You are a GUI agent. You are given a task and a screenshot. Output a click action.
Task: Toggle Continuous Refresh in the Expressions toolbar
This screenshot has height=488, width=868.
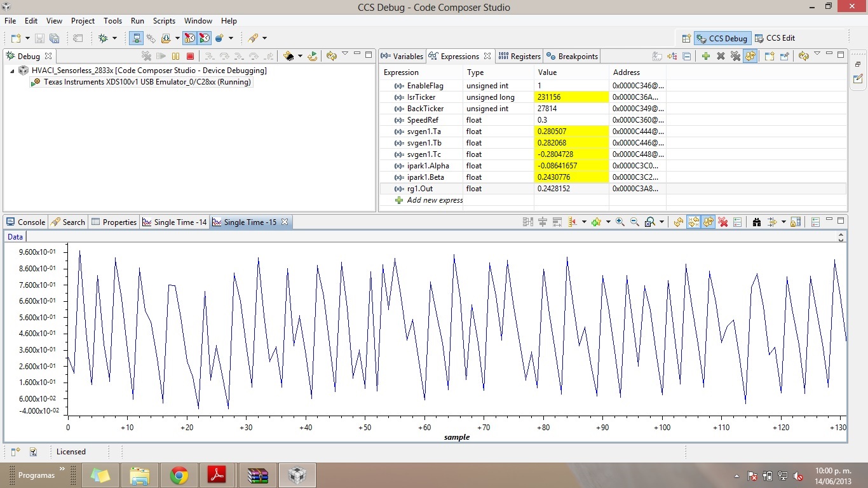(x=750, y=57)
